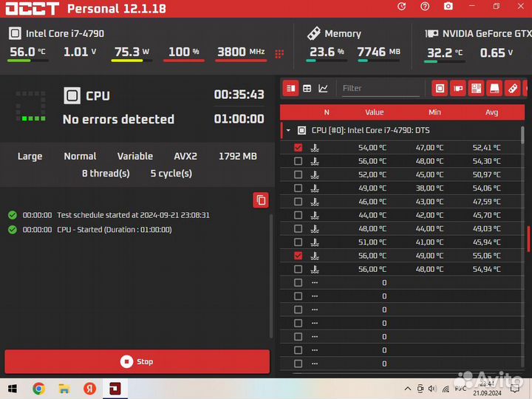
Task: Click log entry 'CPU - Started (Duration : 01:00:00)'
Action: coord(115,230)
